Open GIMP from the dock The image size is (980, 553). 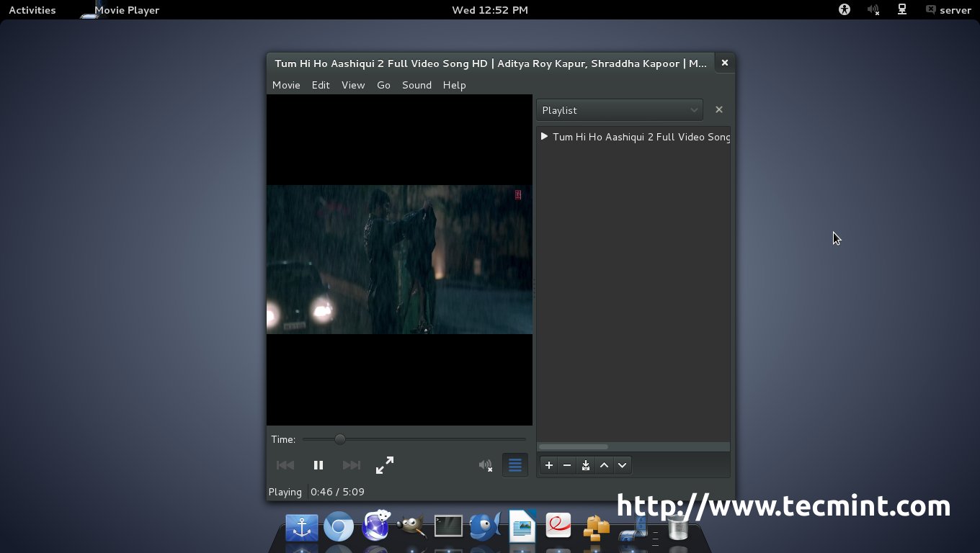(411, 526)
